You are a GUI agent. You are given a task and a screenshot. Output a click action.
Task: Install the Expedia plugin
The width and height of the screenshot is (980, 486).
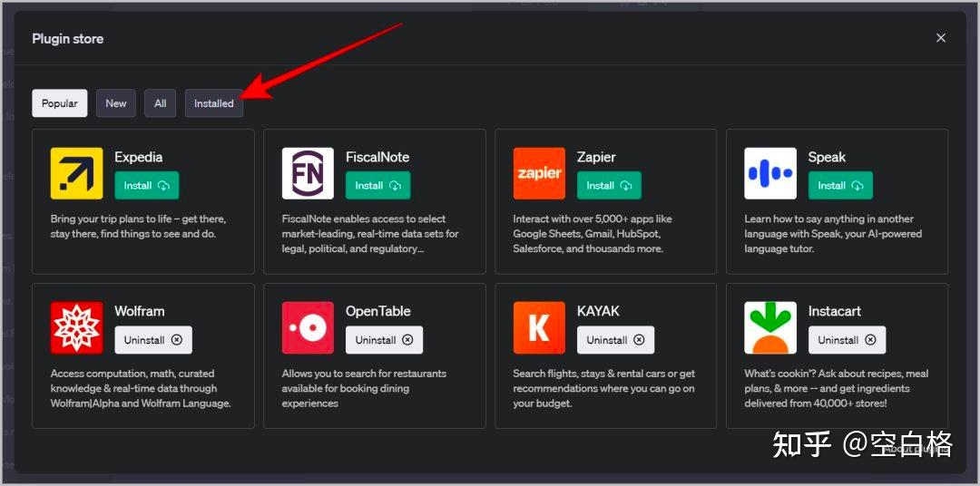pos(147,186)
